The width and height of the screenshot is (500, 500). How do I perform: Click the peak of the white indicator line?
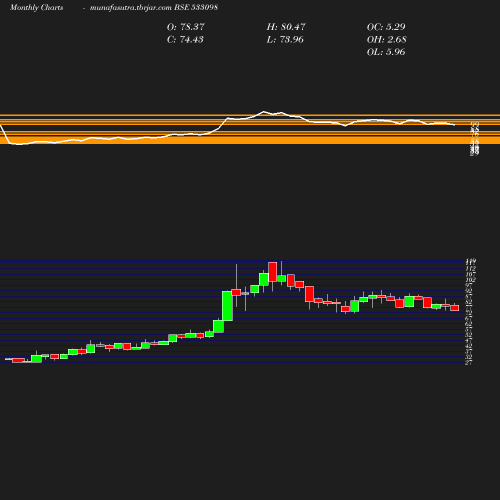tap(264, 111)
